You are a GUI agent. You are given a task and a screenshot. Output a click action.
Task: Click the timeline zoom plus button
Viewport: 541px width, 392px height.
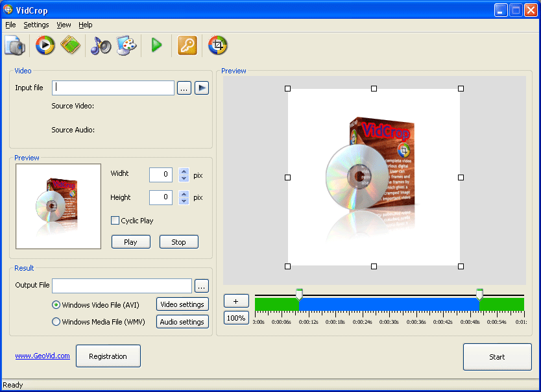pyautogui.click(x=236, y=301)
